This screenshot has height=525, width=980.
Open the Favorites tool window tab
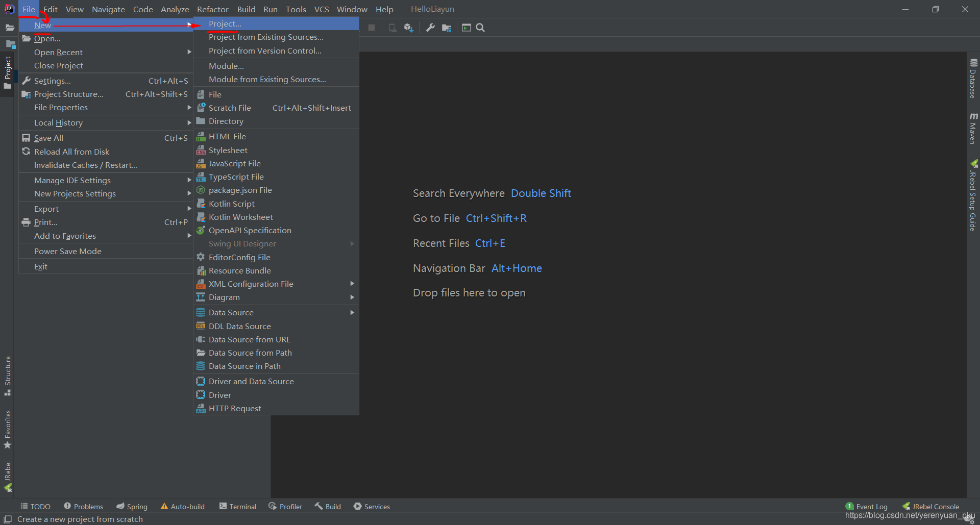pos(7,430)
